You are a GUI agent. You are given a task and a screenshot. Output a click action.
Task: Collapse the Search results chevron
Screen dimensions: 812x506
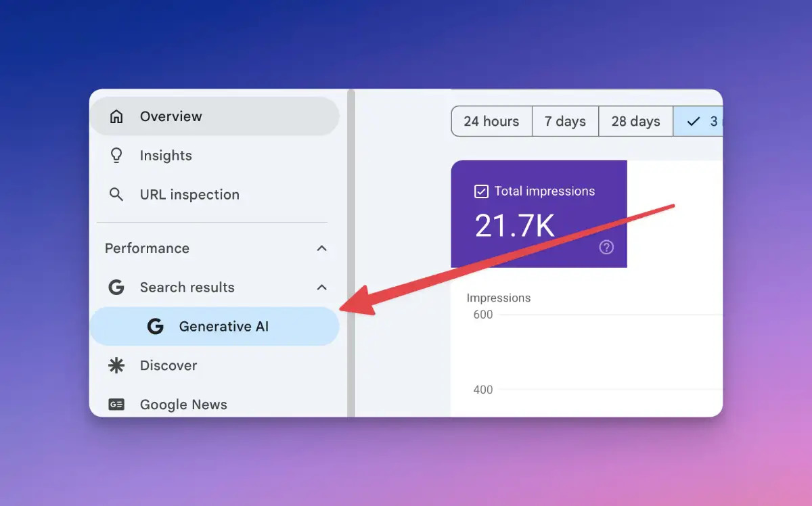pos(322,287)
